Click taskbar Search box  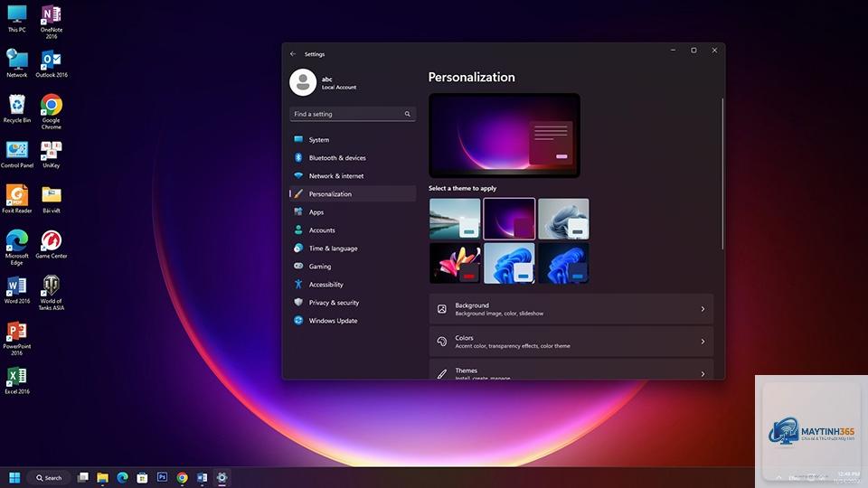pos(49,477)
